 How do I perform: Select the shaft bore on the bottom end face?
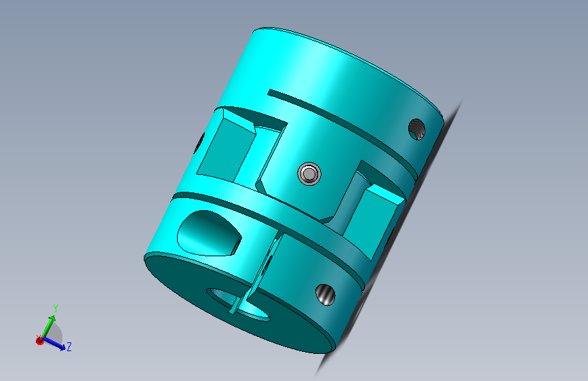click(238, 304)
